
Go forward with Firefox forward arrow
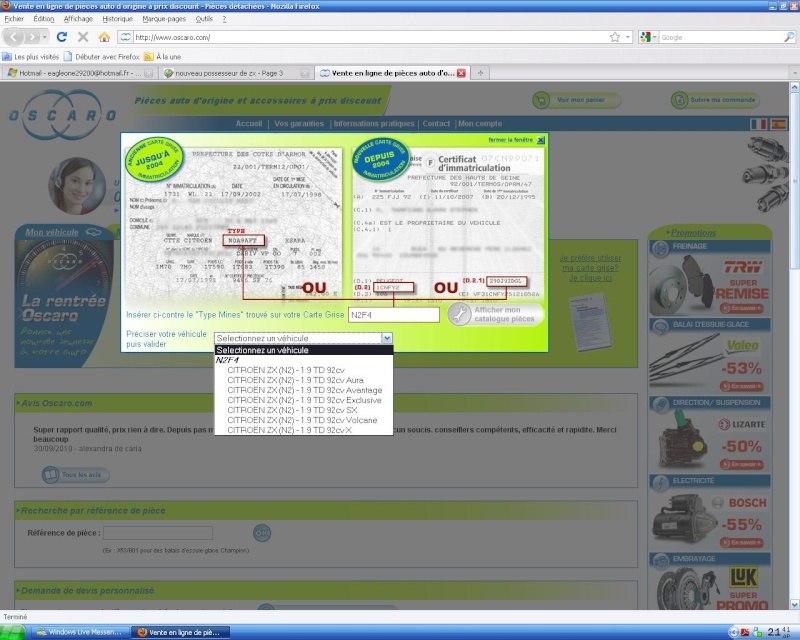(33, 37)
